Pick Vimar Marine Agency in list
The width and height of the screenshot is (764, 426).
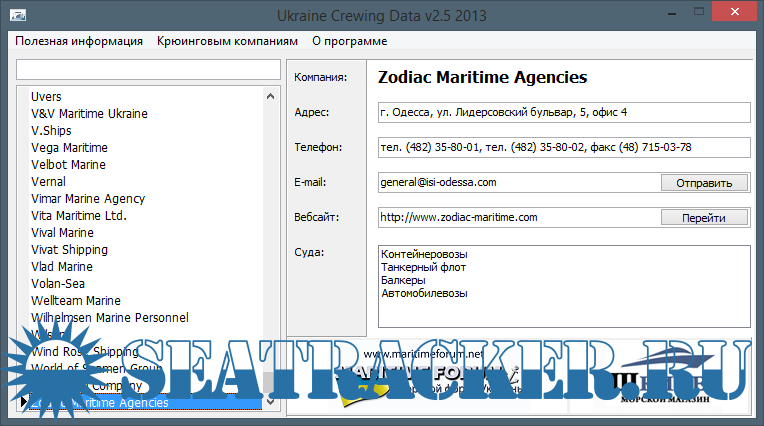coord(88,199)
